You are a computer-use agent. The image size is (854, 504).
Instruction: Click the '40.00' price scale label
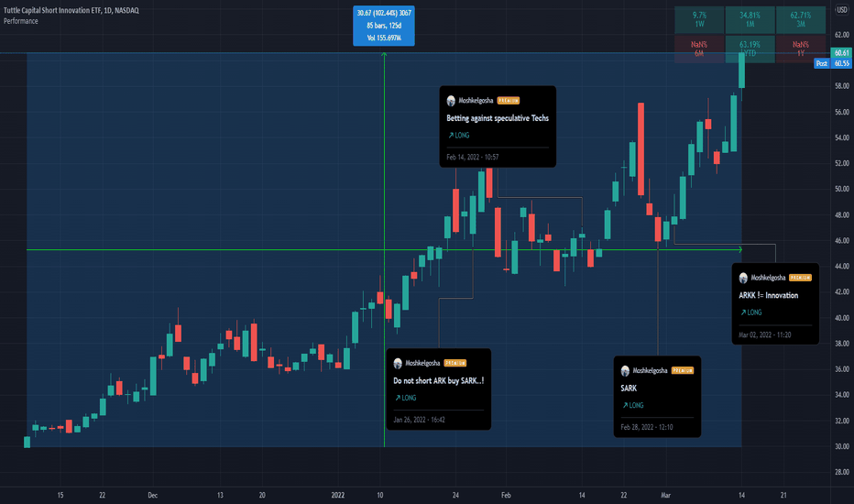coord(841,318)
